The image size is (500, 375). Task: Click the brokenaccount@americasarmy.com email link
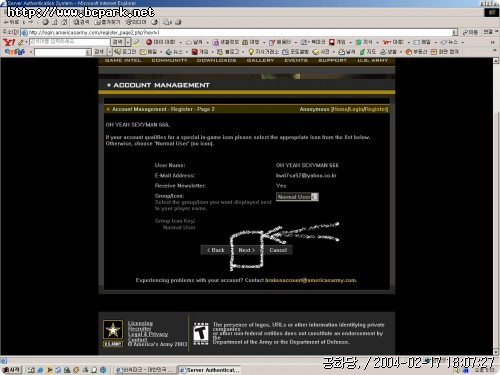click(x=310, y=280)
